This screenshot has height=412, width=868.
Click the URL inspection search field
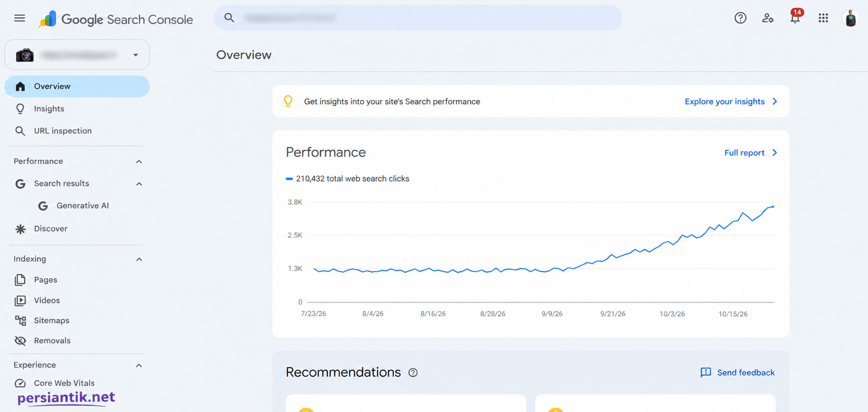[418, 18]
